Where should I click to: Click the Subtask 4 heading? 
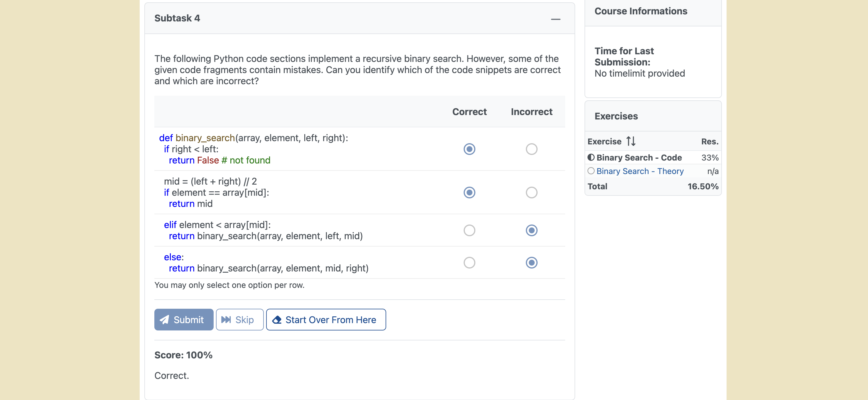(177, 18)
